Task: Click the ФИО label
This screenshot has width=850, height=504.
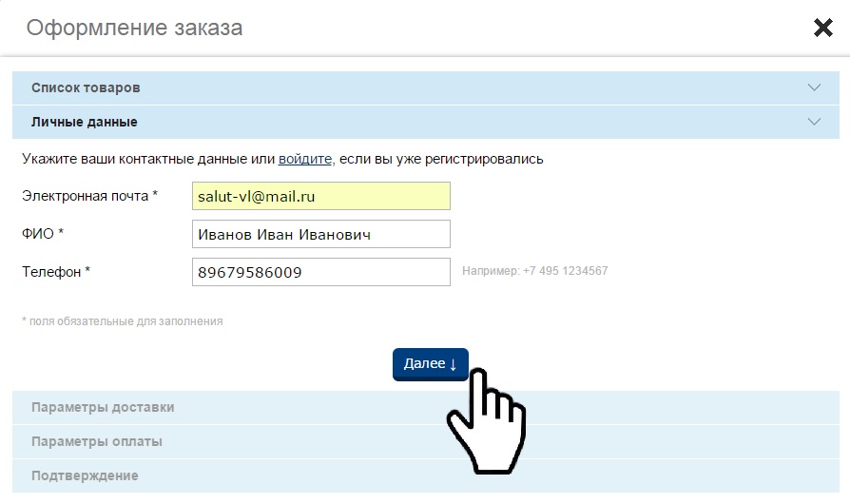Action: (43, 234)
